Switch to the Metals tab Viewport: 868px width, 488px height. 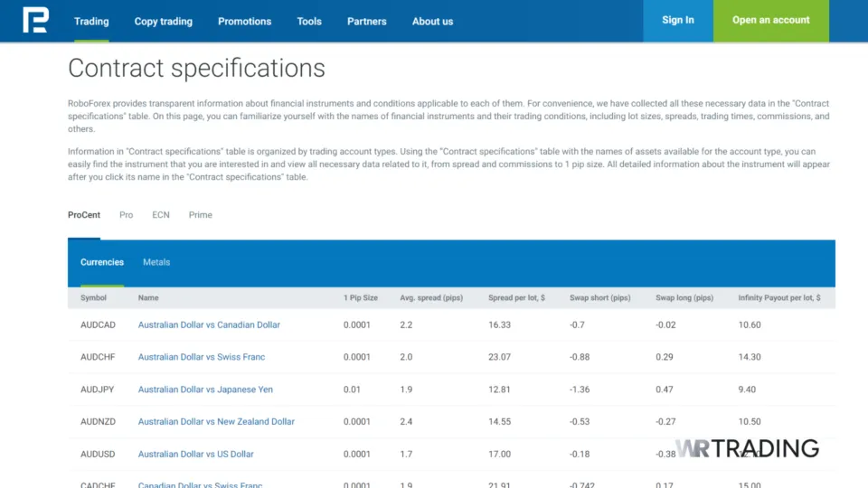[156, 262]
